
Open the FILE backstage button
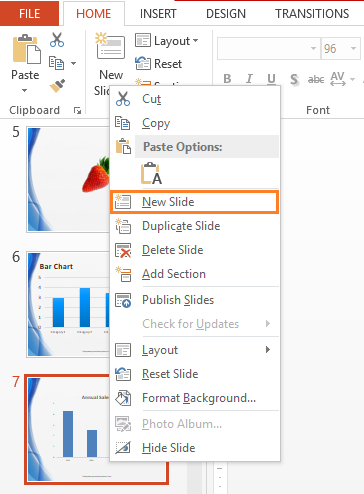coord(29,14)
